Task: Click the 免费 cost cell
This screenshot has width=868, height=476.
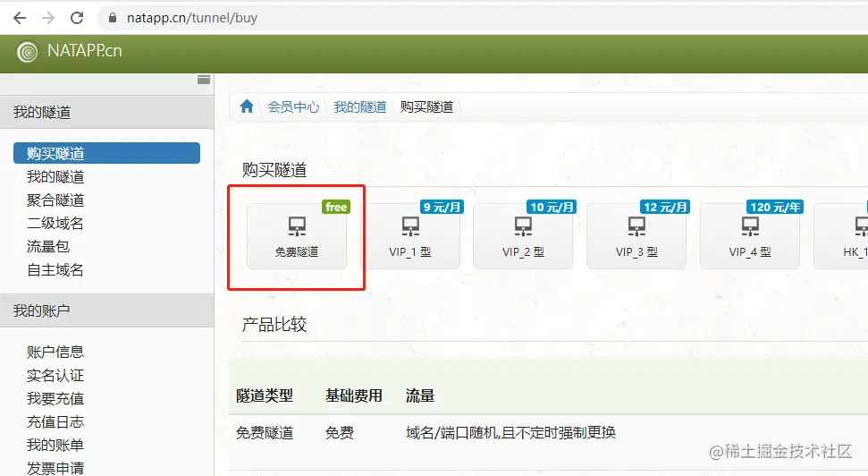Action: [x=340, y=433]
